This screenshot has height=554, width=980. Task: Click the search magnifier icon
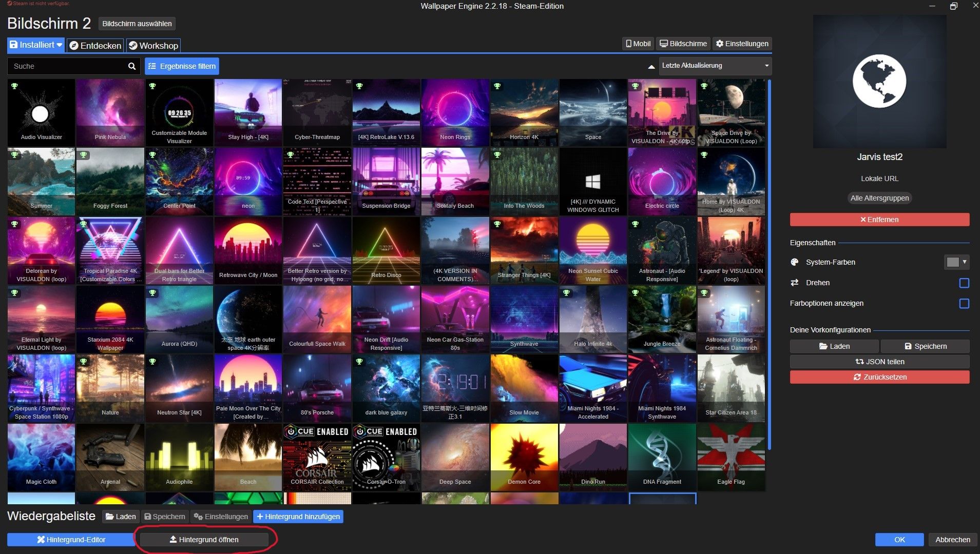click(131, 66)
